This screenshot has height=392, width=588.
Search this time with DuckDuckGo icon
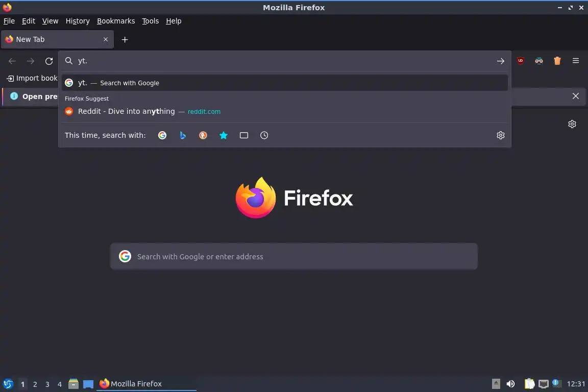[x=203, y=135]
